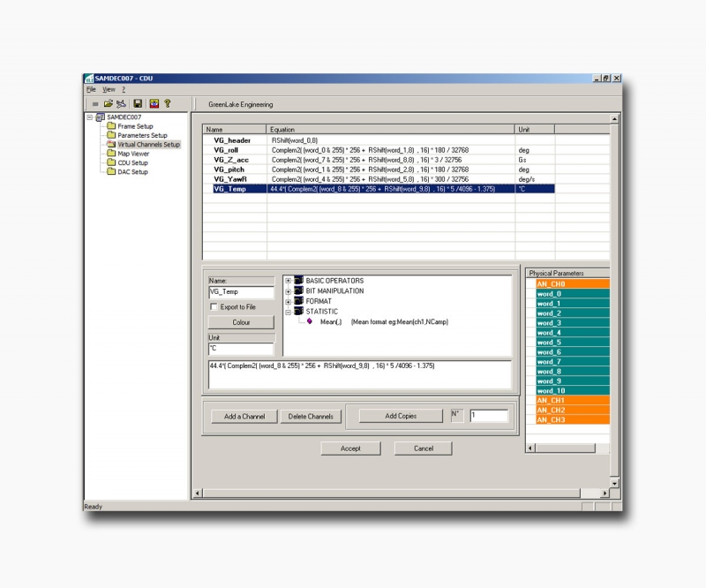Click the purple Mean function icon
Image resolution: width=706 pixels, height=588 pixels.
tap(309, 321)
